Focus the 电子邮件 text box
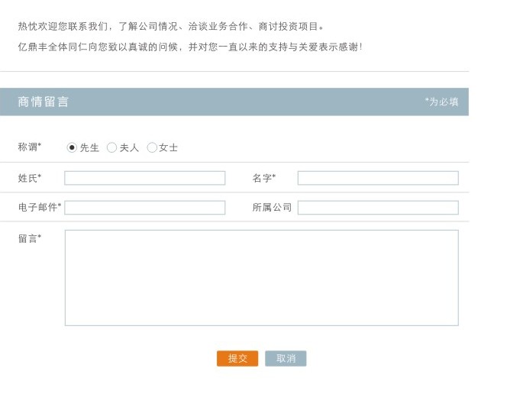Viewport: 523px width, 420px height. point(145,208)
